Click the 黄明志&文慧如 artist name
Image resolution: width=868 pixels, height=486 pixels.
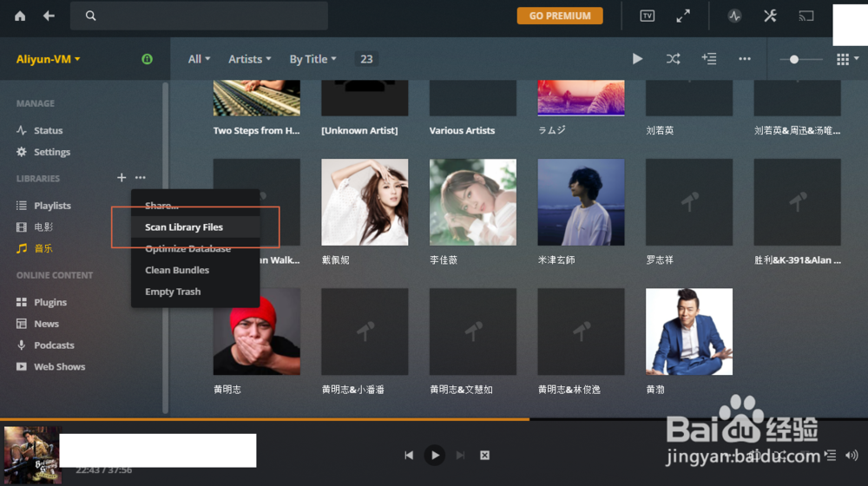(461, 390)
